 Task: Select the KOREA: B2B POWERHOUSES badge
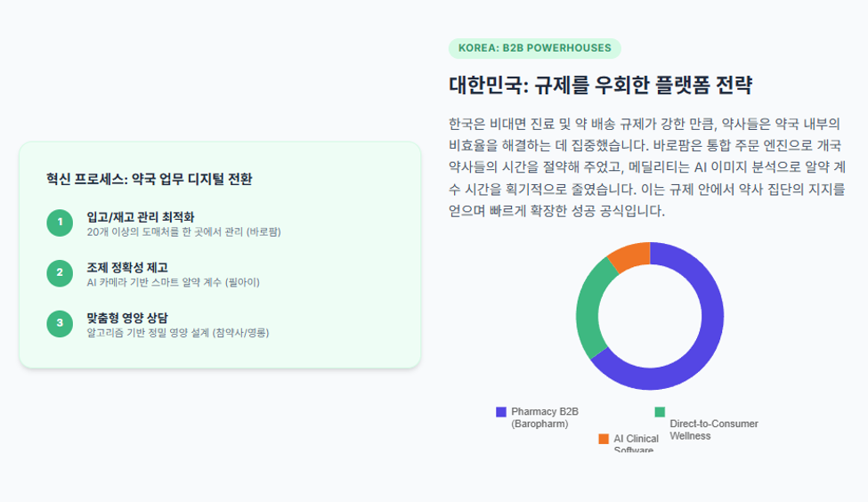coord(535,48)
